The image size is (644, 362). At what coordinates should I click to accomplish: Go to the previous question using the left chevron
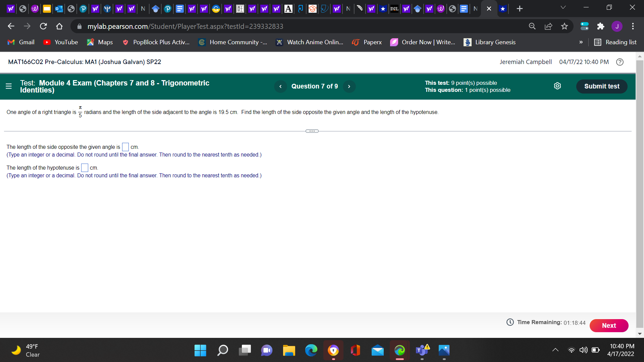(x=280, y=86)
